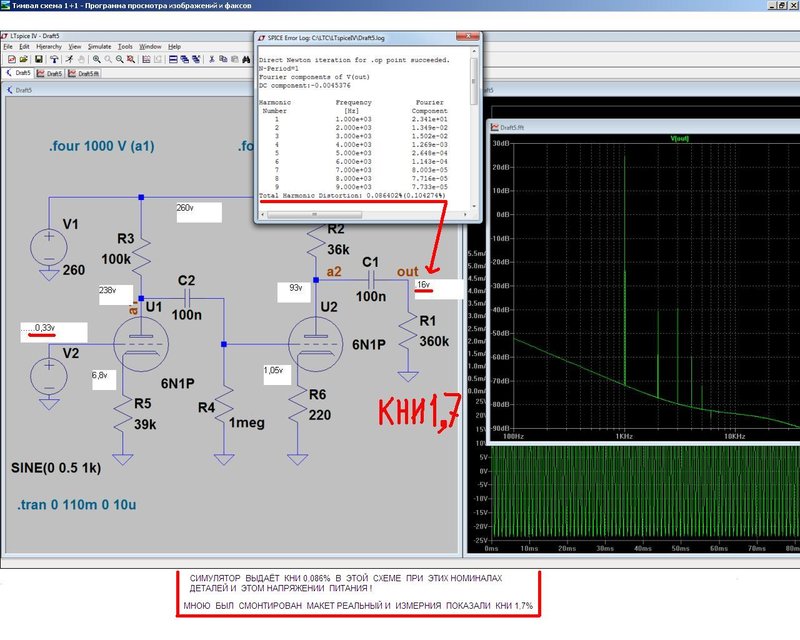Click the New Schematic toolbar icon
Screen dimensions: 800x640
[x=12, y=59]
